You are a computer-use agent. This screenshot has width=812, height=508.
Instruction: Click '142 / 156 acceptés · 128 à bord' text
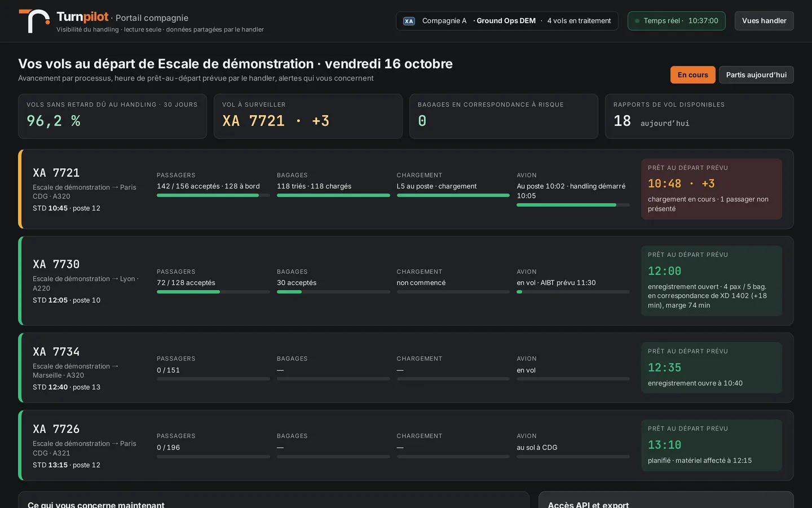tap(208, 186)
